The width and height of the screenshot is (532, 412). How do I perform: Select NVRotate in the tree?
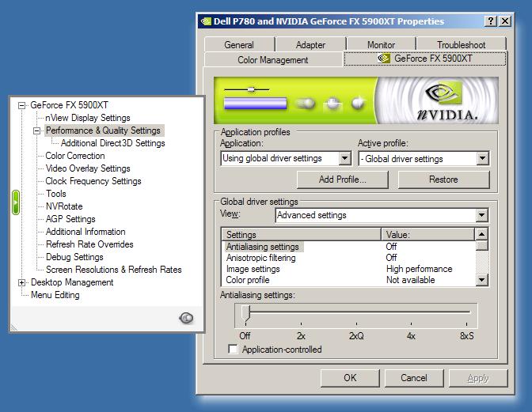point(64,206)
